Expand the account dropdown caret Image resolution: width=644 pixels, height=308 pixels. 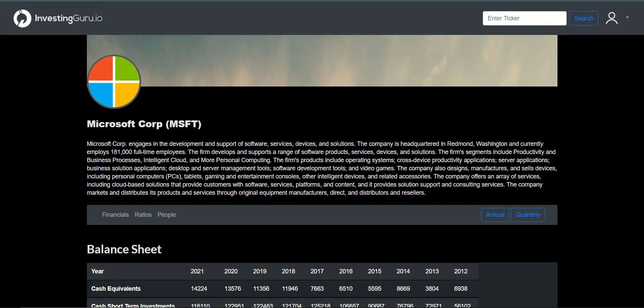coord(627,18)
